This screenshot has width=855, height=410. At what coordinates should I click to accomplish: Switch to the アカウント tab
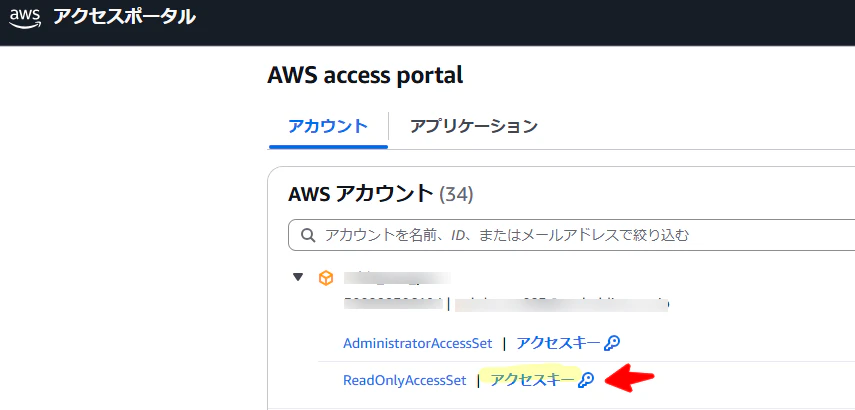328,126
